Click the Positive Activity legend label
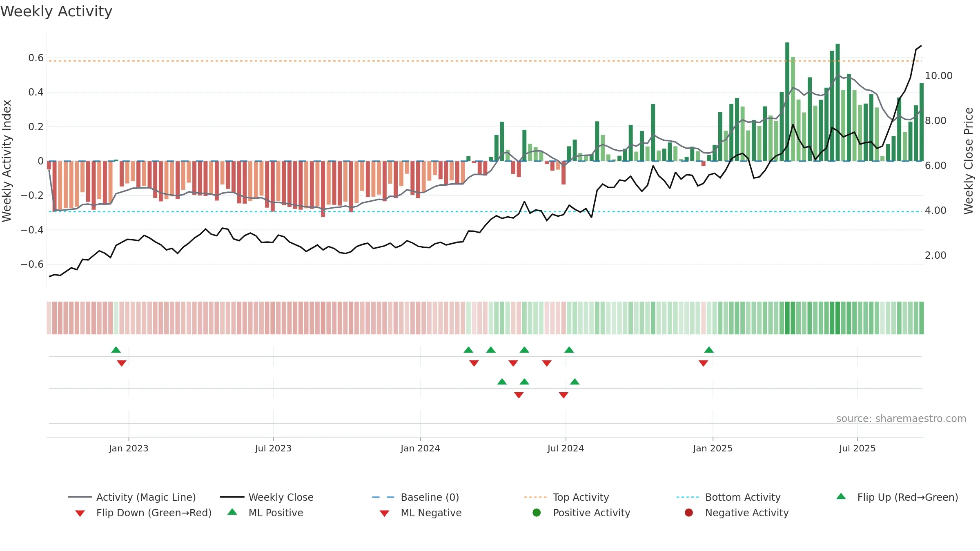The width and height of the screenshot is (980, 551). (592, 513)
